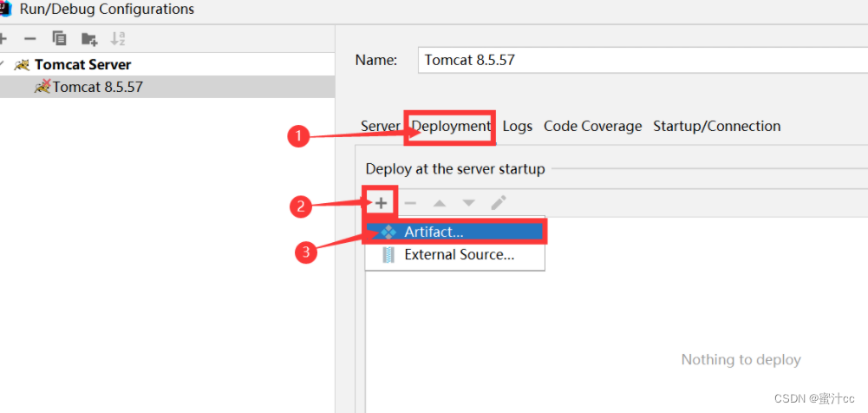
Task: Click the Name input field
Action: click(x=643, y=60)
